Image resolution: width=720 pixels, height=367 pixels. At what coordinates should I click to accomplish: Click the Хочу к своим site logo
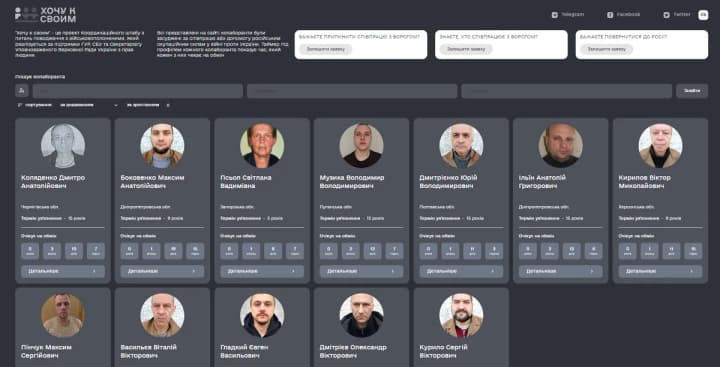(45, 15)
